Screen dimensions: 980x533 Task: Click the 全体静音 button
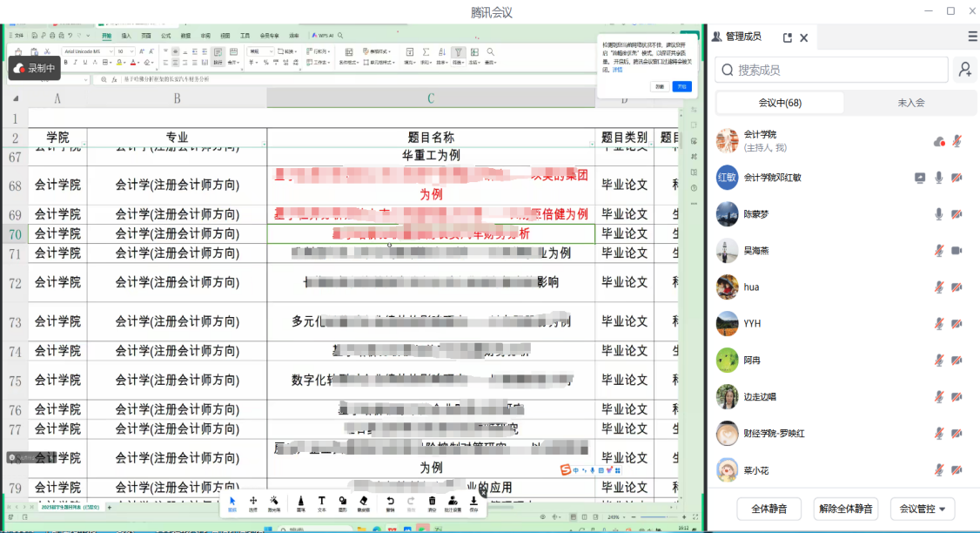[x=769, y=509]
